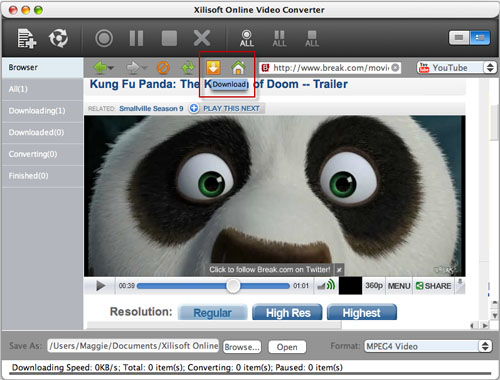Pause the selected task
500x380 pixels.
[x=136, y=38]
